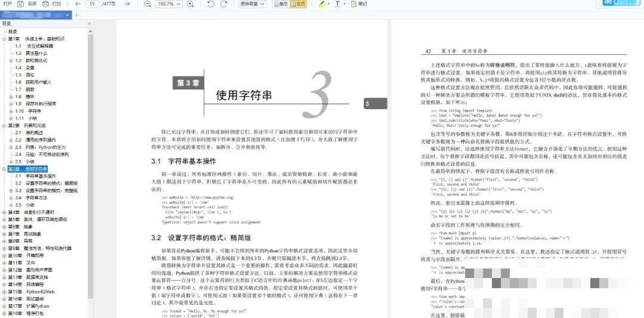Go to next page with right arrow
Screen dimensions: 644x318
(128, 4)
